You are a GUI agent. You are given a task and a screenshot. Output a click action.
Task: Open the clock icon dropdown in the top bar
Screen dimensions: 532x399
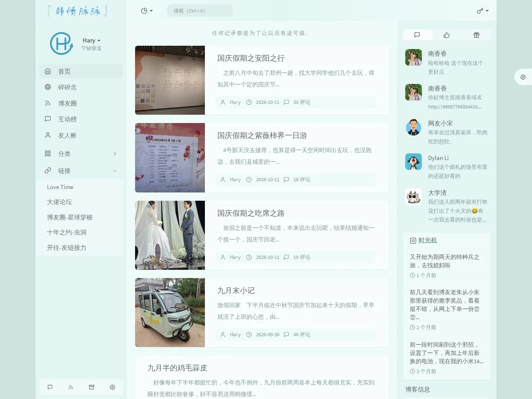click(147, 11)
